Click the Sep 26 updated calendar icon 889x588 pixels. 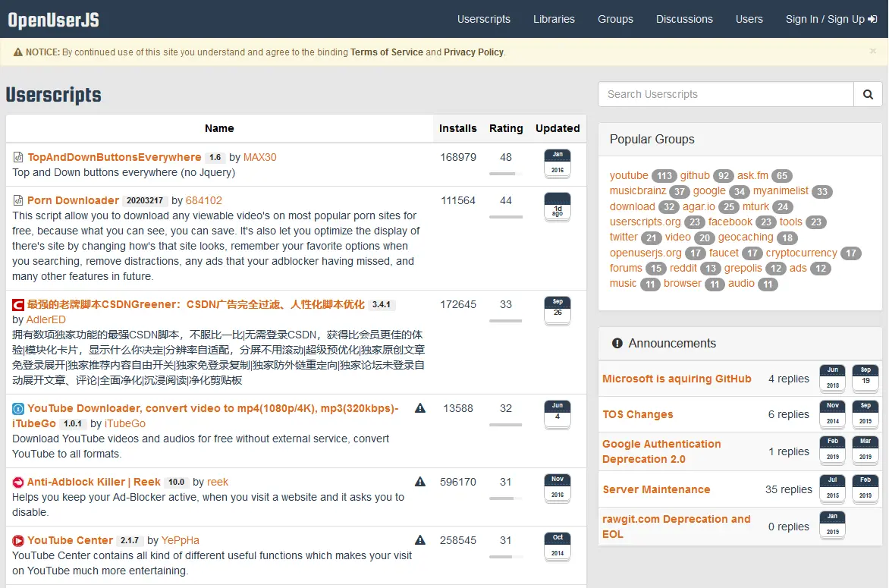(x=558, y=311)
